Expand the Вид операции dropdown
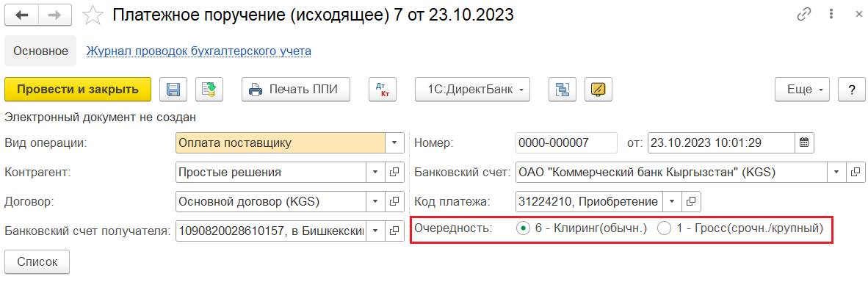The height and width of the screenshot is (282, 868). 394,142
